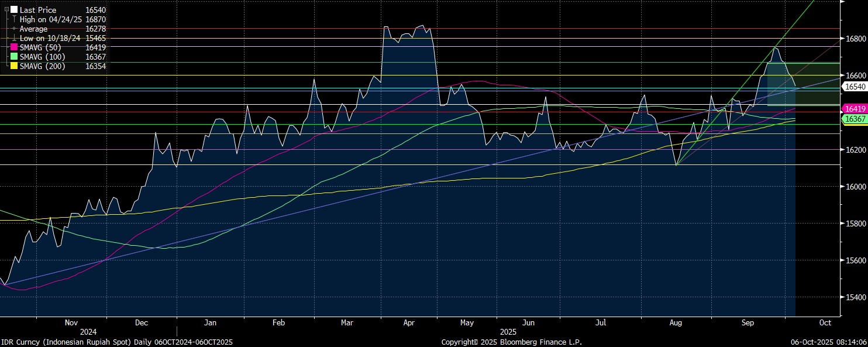Click the green SMAVG (100) legend swatch
868x347 pixels.
14,57
